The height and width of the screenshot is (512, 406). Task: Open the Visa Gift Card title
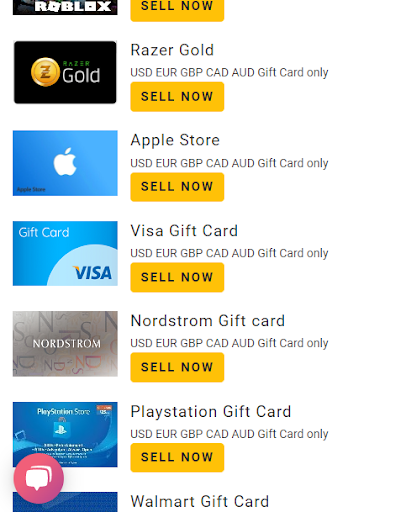[x=184, y=231]
